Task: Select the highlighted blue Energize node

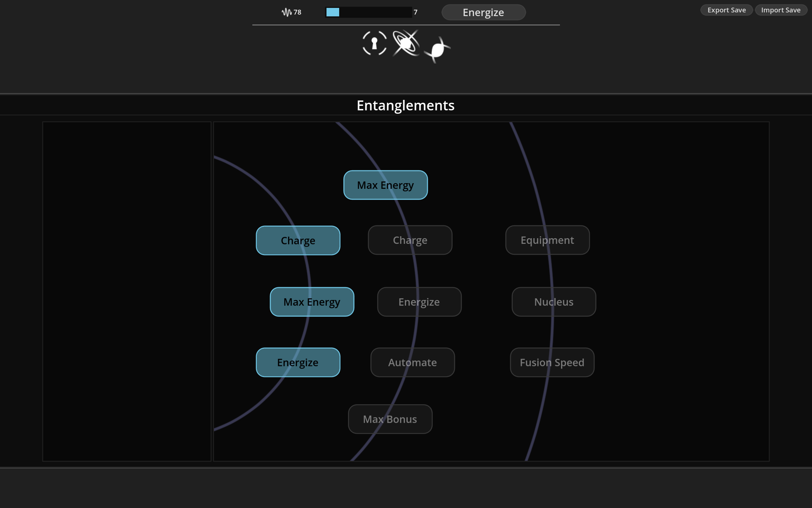Action: [x=298, y=363]
